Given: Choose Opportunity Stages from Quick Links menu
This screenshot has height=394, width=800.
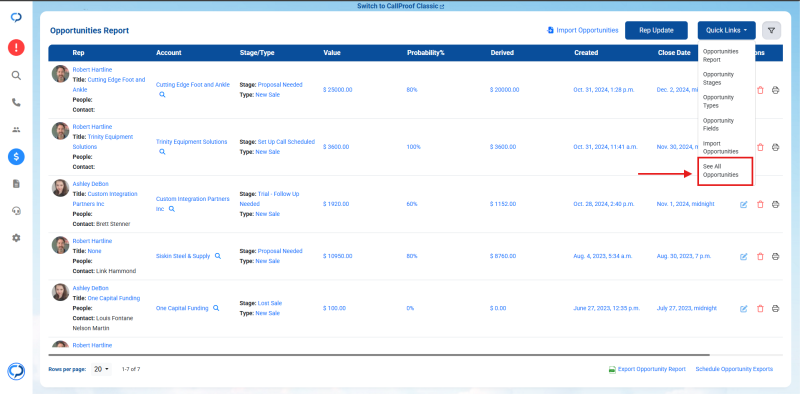Looking at the screenshot, I should tap(718, 79).
